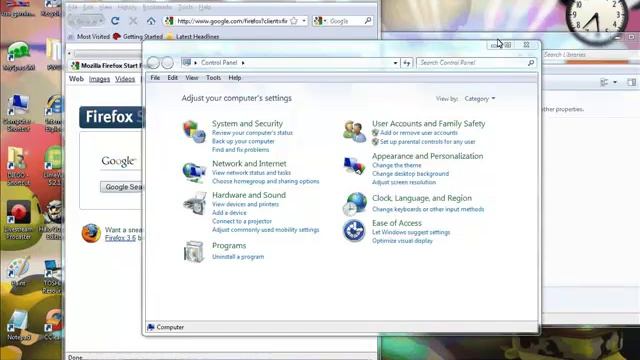Screen dimensions: 640x360
Task: Click Optimize visual display link
Action: [x=402, y=241]
